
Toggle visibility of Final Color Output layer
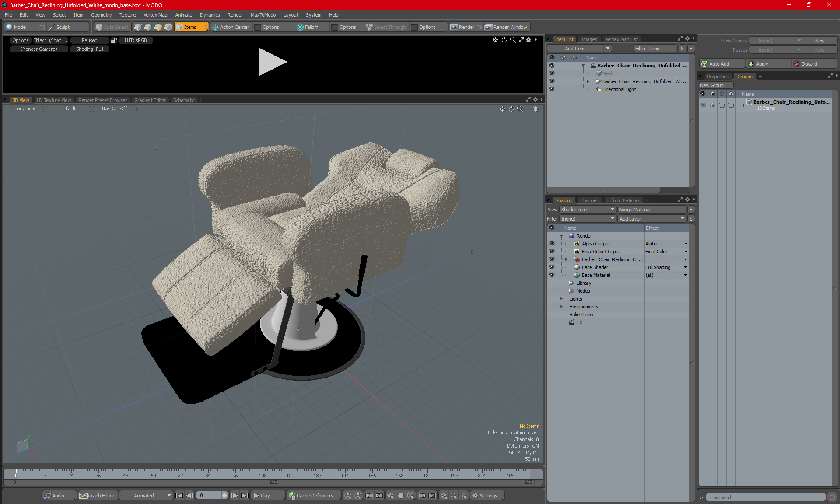click(552, 251)
